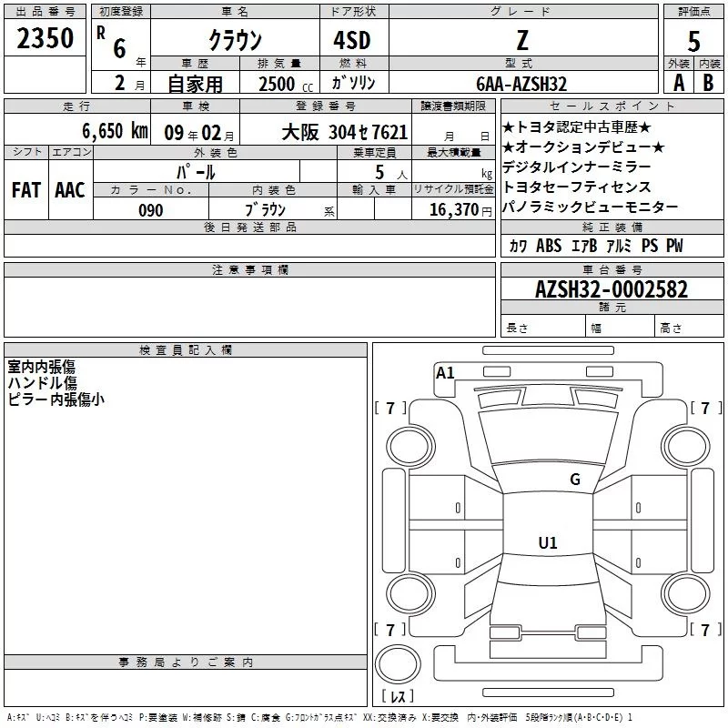
Task: Click interior color ブラウン
Action: click(265, 210)
